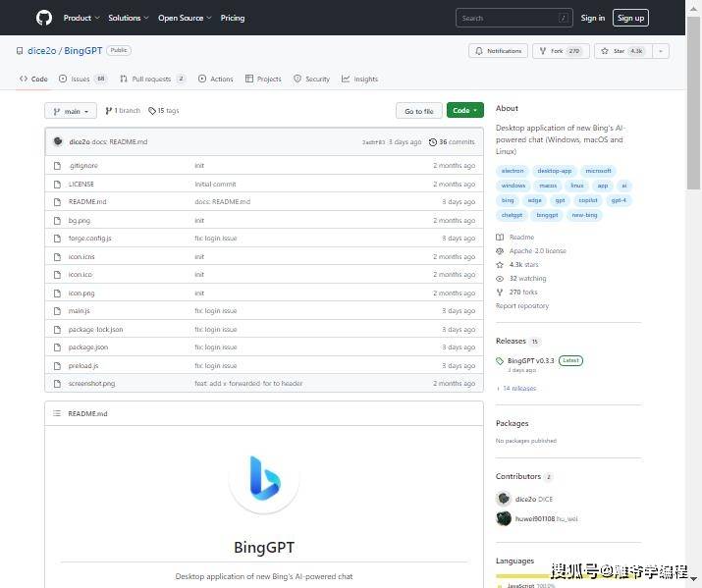Open the icon.png file
Image resolution: width=702 pixels, height=588 pixels.
[81, 294]
